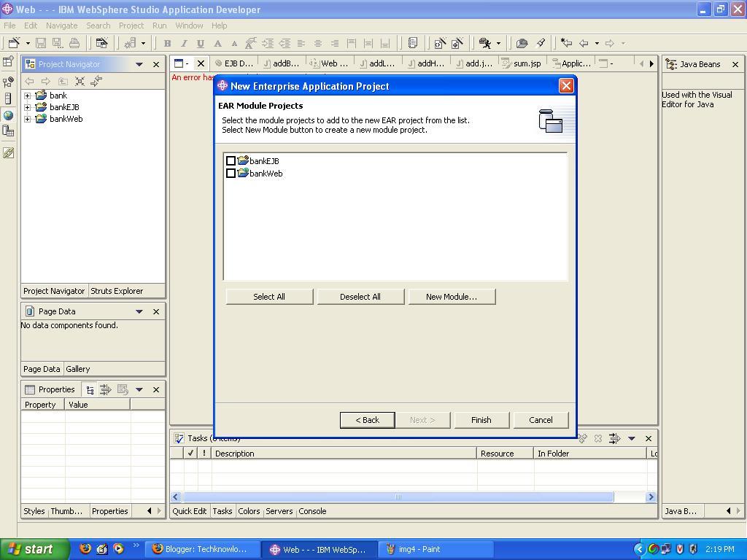This screenshot has height=560, width=747.
Task: Click the Bold formatting icon
Action: (x=167, y=43)
